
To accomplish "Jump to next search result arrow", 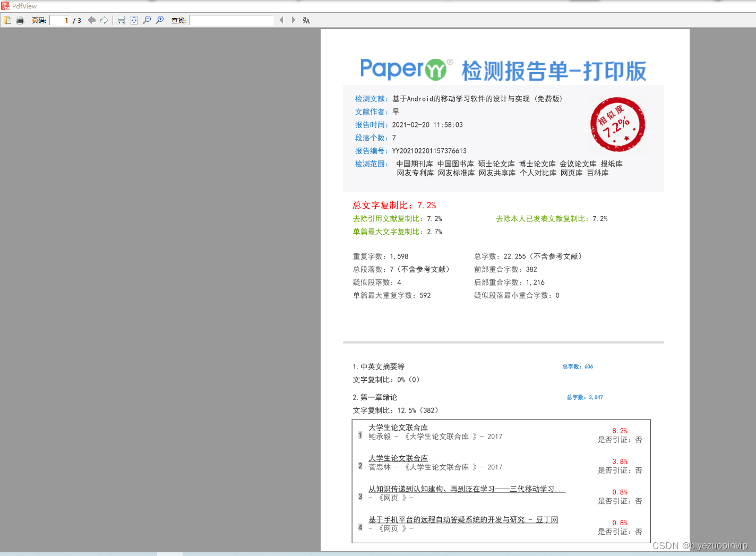I will pos(294,20).
